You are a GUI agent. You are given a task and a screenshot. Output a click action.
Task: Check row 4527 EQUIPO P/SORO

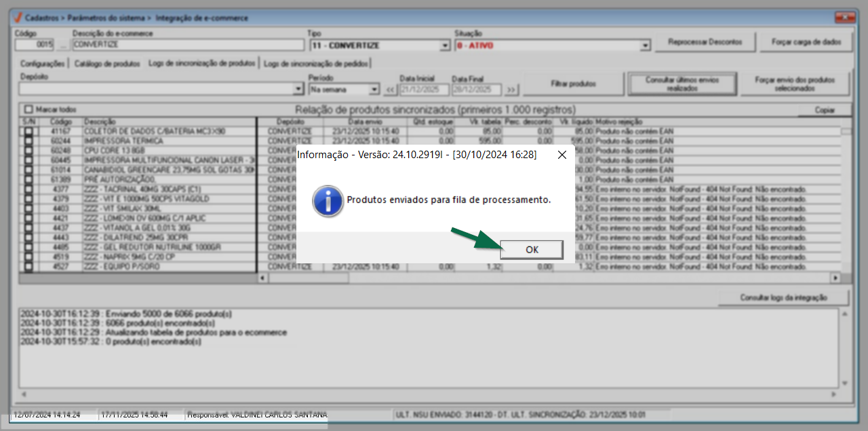click(28, 267)
